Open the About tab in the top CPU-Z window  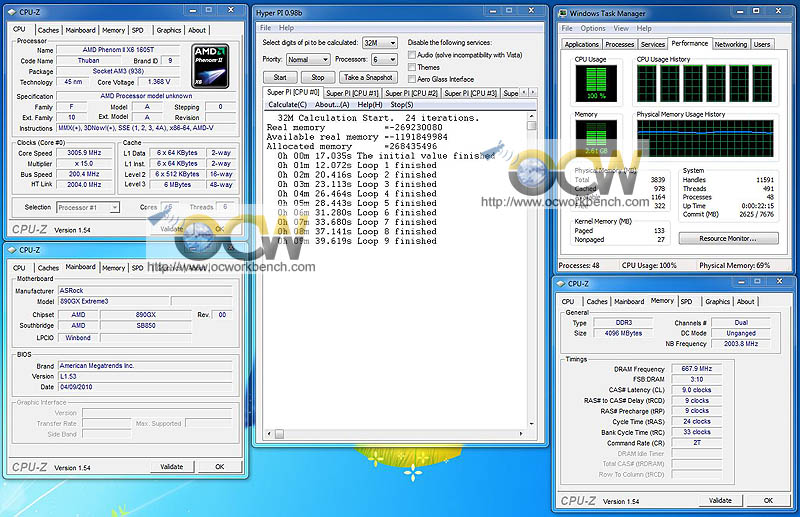click(x=197, y=31)
